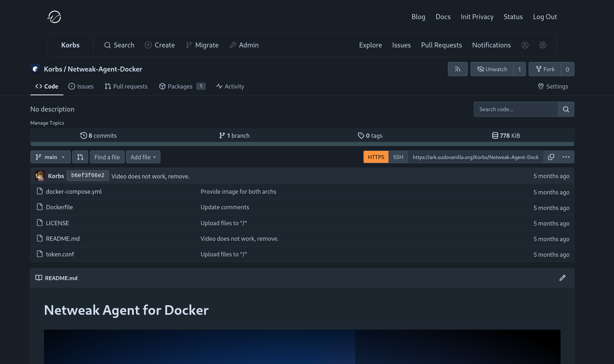Expand the main branch dropdown
Viewport: 614px width, 364px height.
point(50,157)
